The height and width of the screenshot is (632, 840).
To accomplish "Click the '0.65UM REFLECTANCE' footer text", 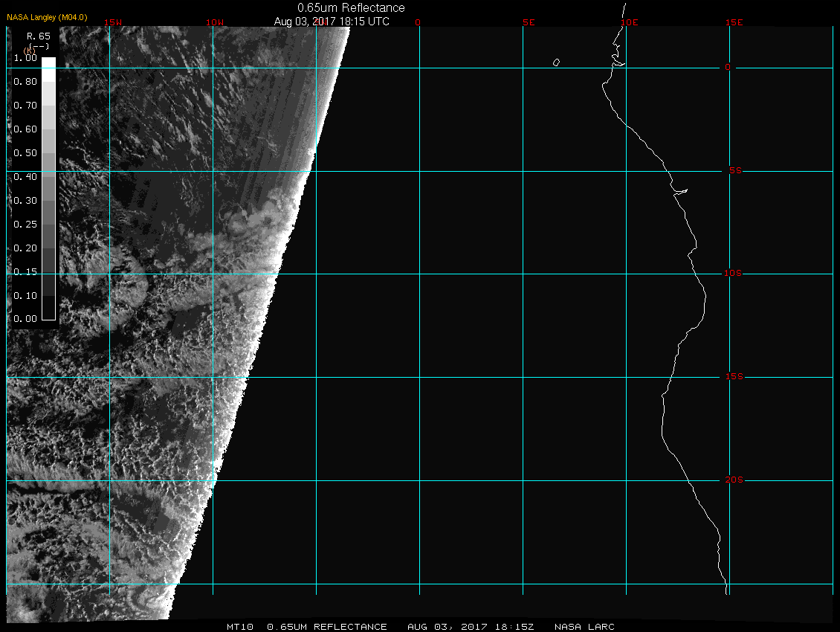I will pos(327,627).
